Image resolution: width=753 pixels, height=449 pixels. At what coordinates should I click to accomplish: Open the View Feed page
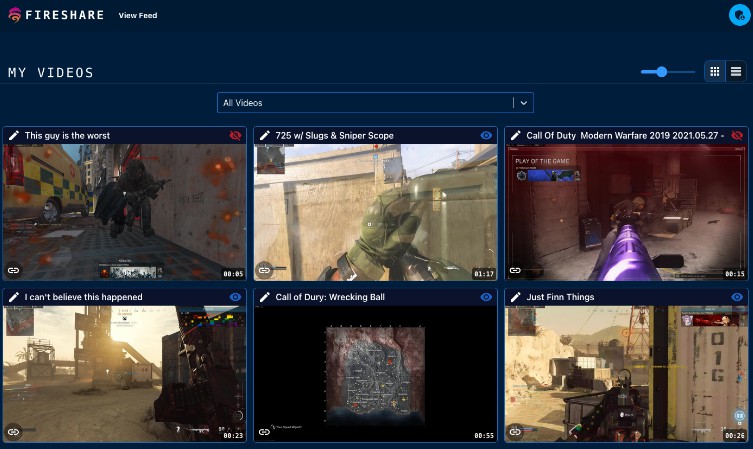137,16
